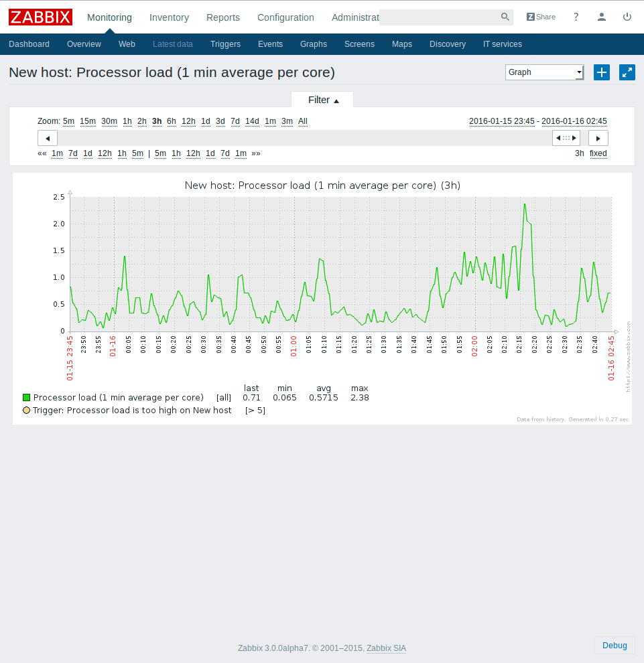Open the user profile icon

602,17
